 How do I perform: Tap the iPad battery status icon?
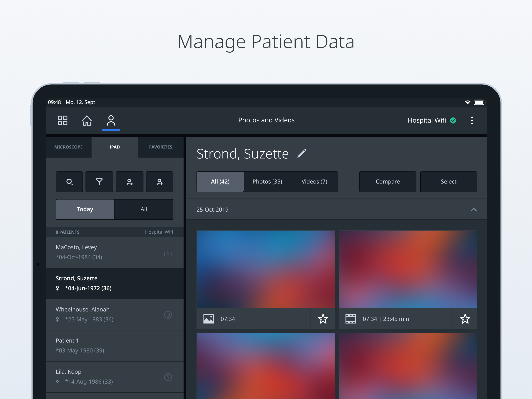coord(479,102)
